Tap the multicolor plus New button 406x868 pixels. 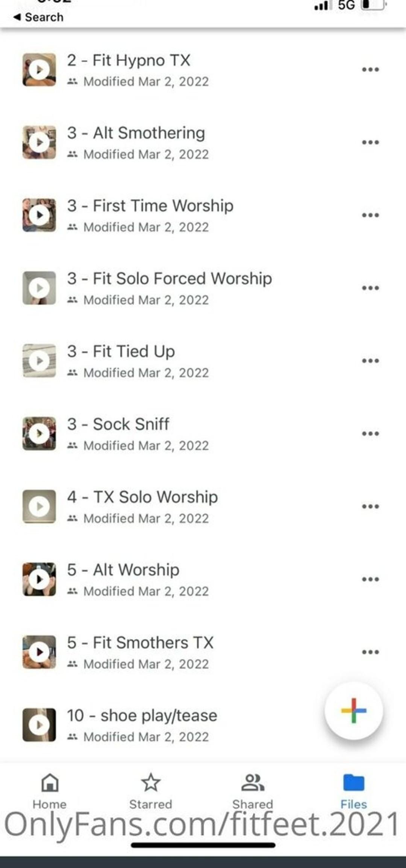pos(353,711)
